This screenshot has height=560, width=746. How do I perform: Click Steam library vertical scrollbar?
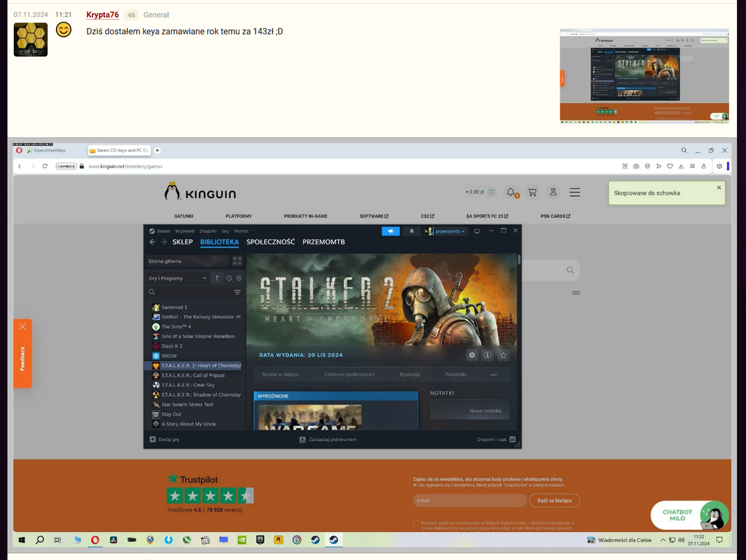(x=519, y=260)
